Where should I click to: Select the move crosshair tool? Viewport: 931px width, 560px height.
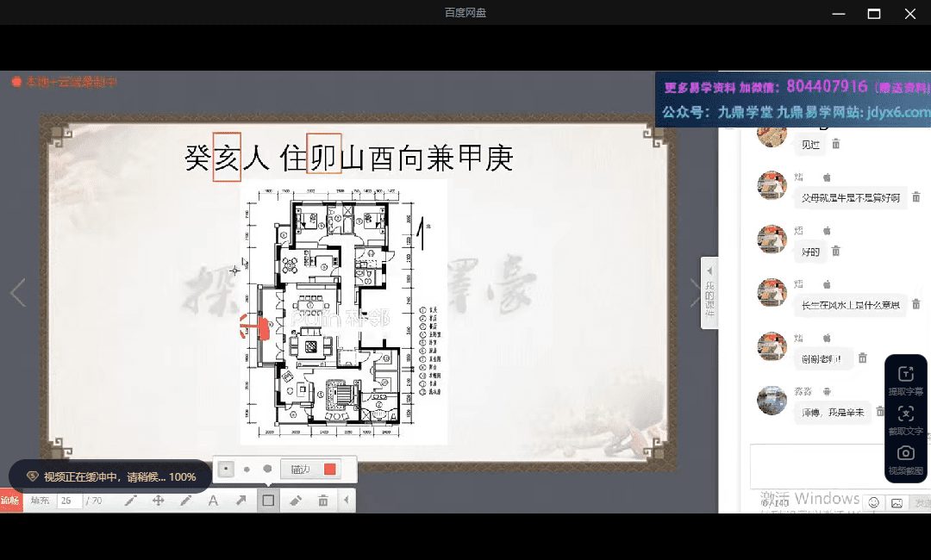coord(158,501)
